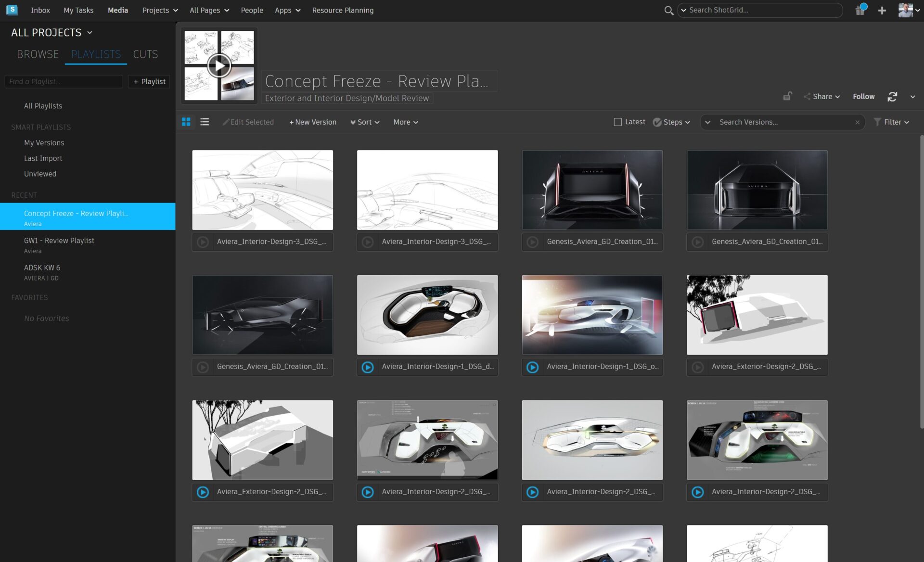Play the Aviera_Interior-Design-1_DSG_d version

368,367
